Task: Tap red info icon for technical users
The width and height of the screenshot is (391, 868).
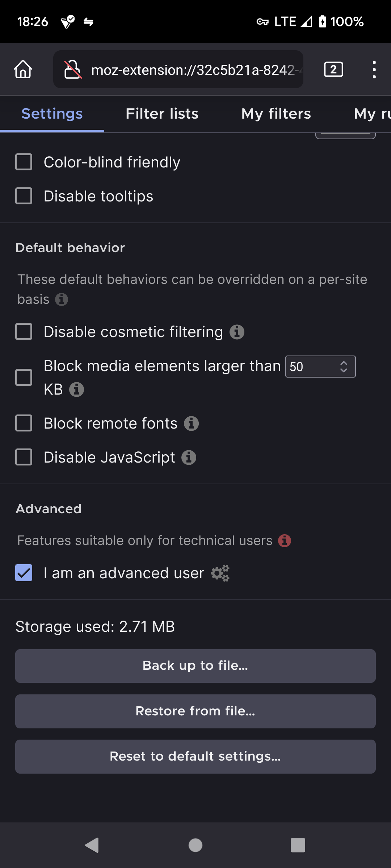Action: (285, 541)
